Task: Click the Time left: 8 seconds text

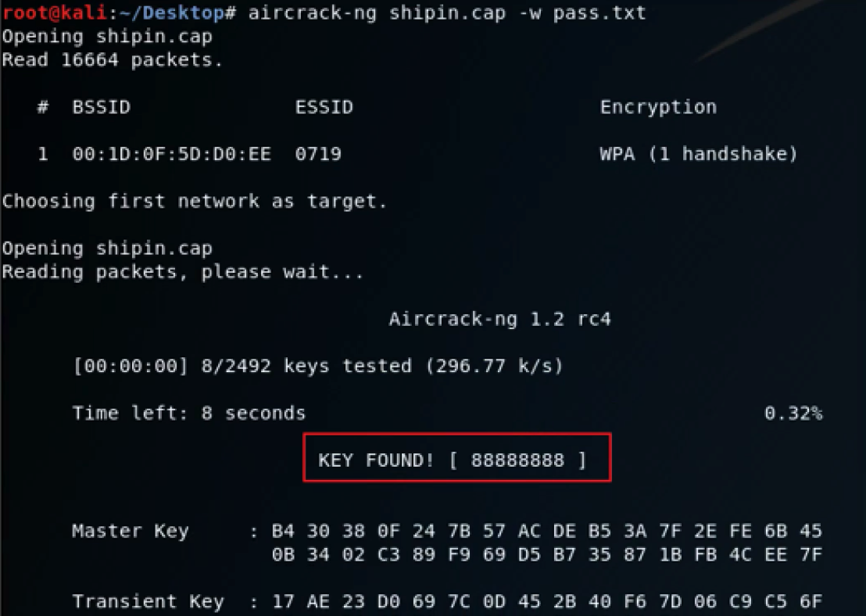Action: 189,413
